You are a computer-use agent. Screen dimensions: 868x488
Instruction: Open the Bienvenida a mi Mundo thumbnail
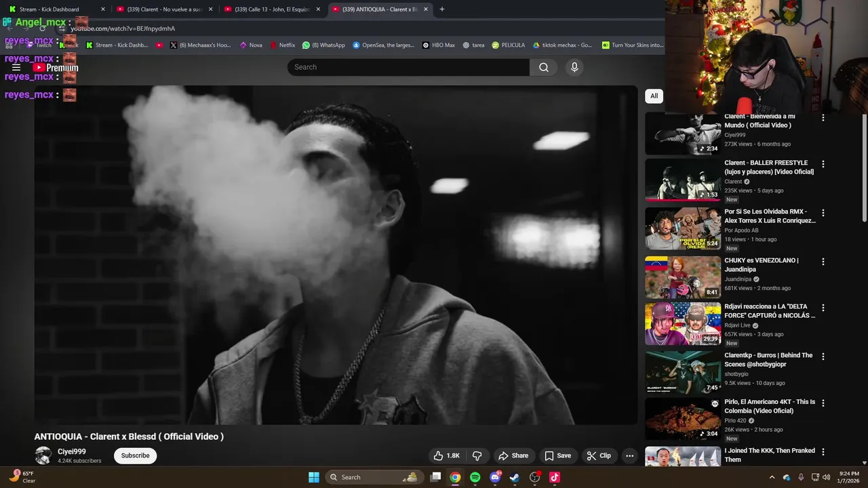(683, 134)
